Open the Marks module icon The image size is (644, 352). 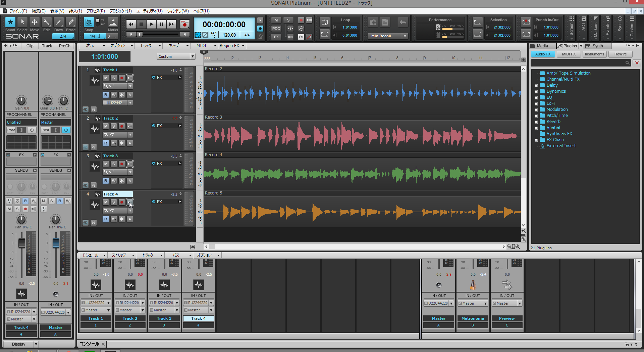click(113, 22)
